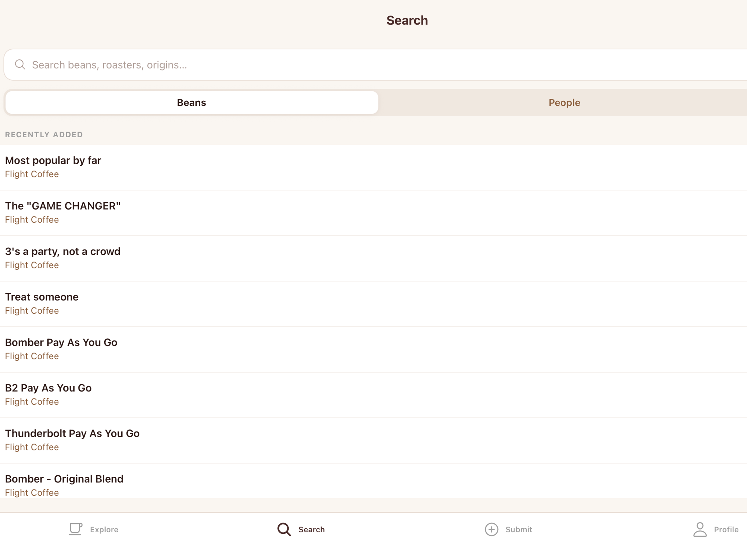
Task: Open the Treat someone listing
Action: (x=373, y=304)
